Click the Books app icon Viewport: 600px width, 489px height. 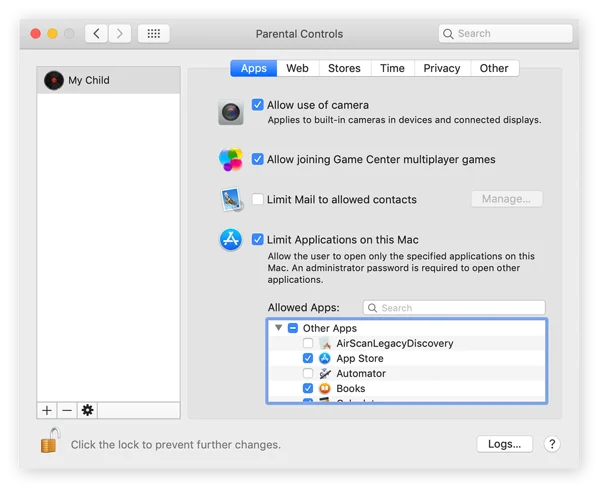325,388
